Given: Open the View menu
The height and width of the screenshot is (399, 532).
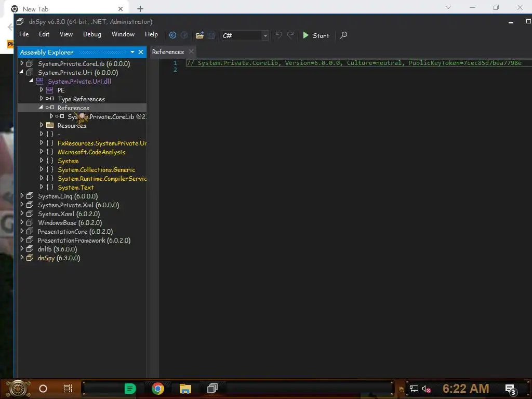Looking at the screenshot, I should coord(66,34).
